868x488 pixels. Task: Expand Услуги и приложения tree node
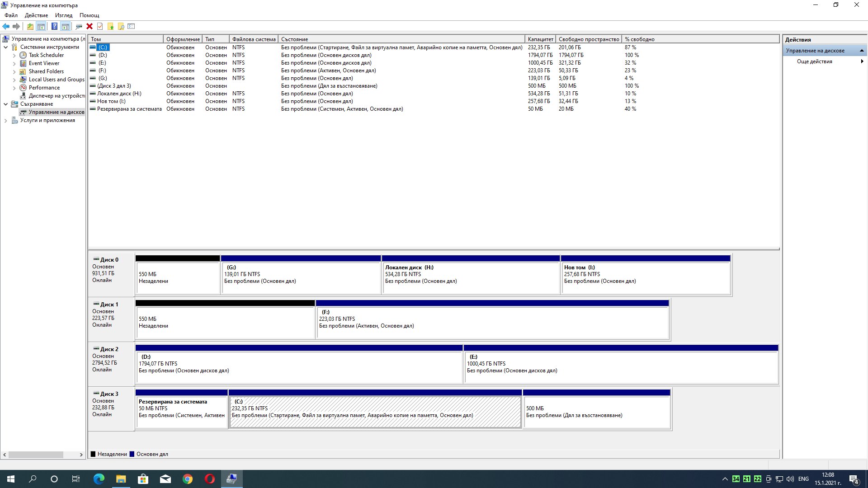5,120
